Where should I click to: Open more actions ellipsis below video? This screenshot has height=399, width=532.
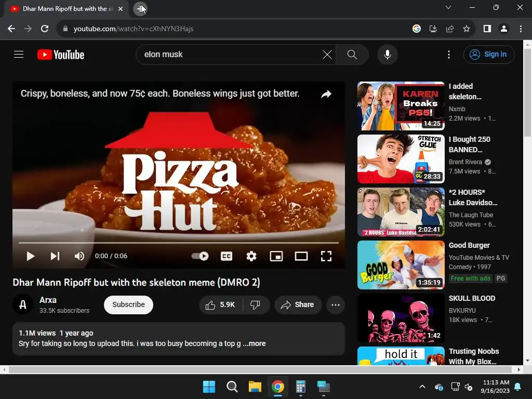[336, 304]
